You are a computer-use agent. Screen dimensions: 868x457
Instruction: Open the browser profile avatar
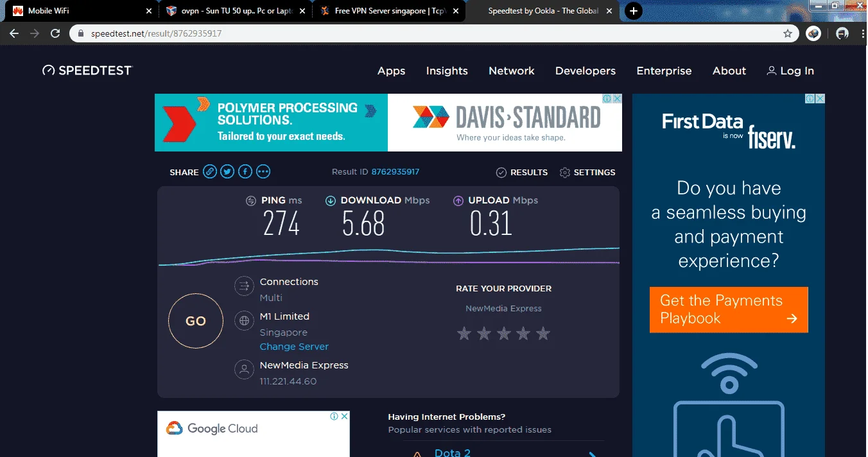842,33
